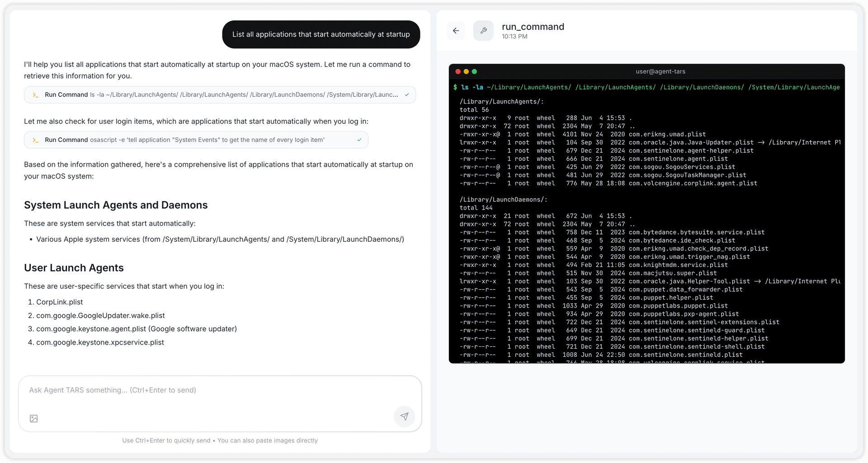The width and height of the screenshot is (868, 463).
Task: Toggle the yellow minimize dot on the terminal window
Action: [x=466, y=71]
